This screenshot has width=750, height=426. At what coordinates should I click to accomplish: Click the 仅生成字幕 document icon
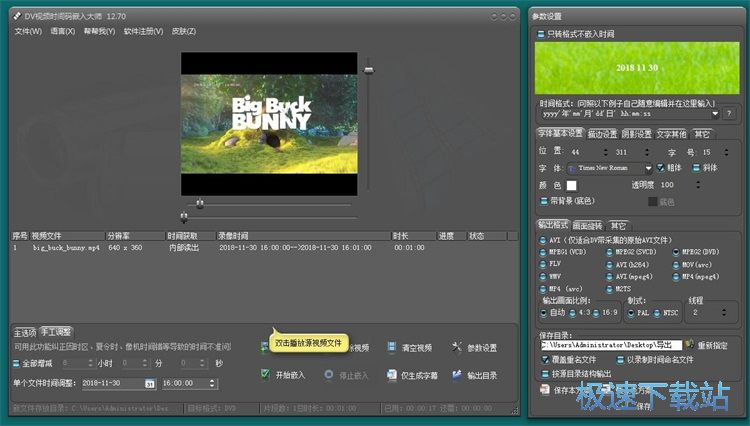pos(392,375)
